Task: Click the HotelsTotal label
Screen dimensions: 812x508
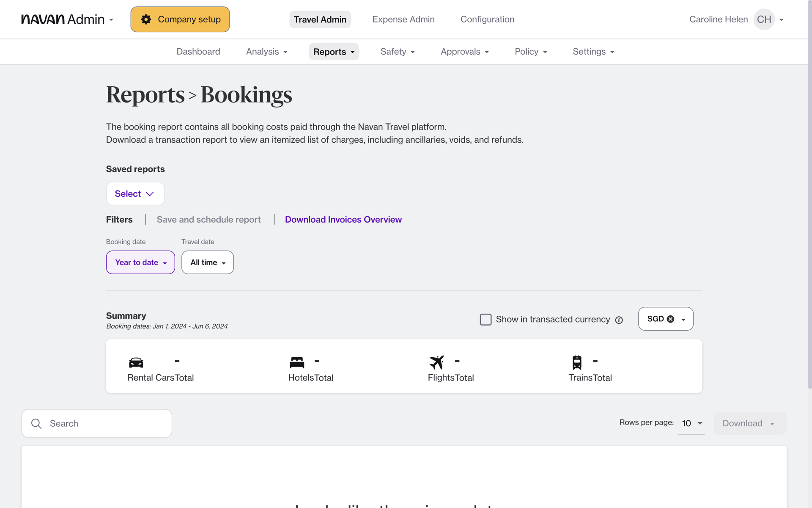Action: click(x=311, y=378)
